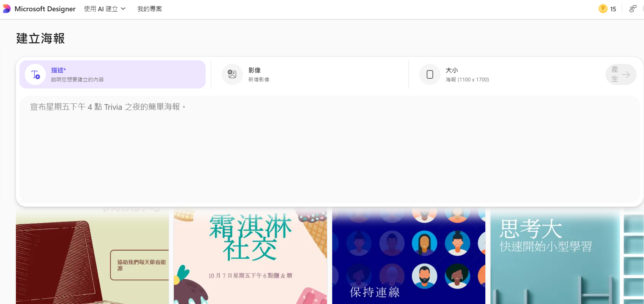Click into the poster description text field

[x=329, y=150]
